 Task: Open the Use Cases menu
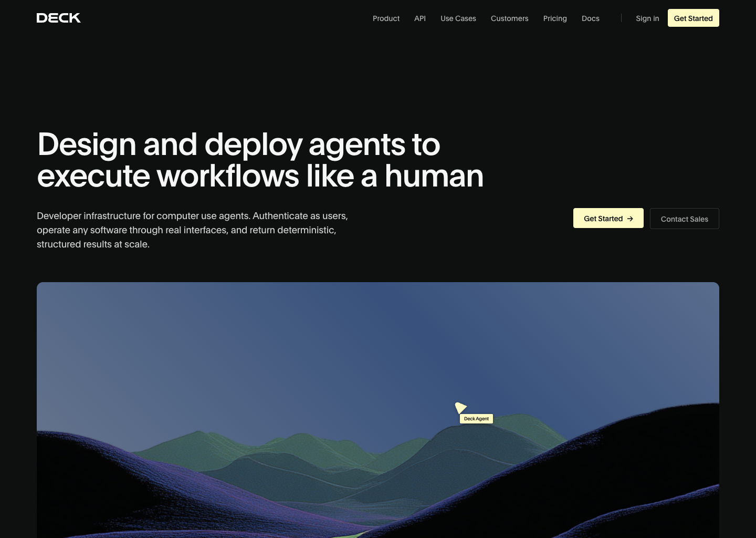(x=458, y=18)
